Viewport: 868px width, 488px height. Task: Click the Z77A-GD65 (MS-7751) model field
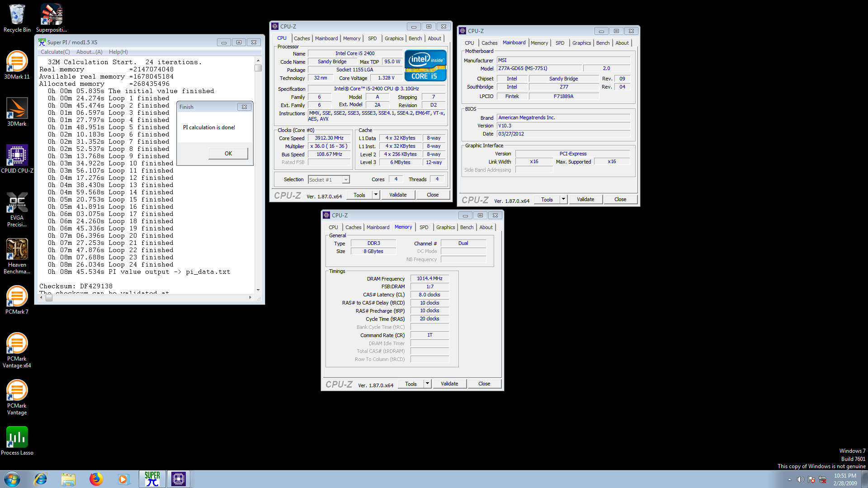[538, 69]
